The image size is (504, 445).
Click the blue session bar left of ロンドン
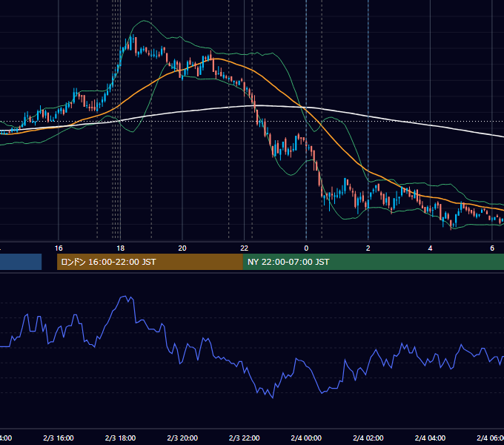pos(21,262)
